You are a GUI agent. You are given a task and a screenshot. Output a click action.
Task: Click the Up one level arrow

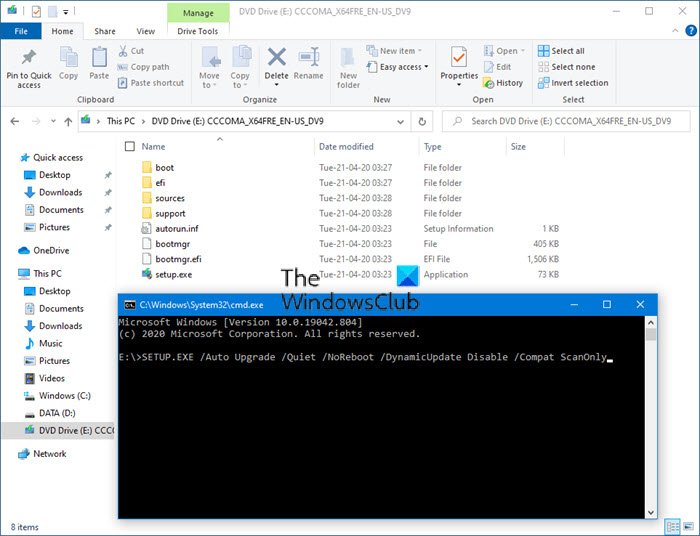point(68,121)
